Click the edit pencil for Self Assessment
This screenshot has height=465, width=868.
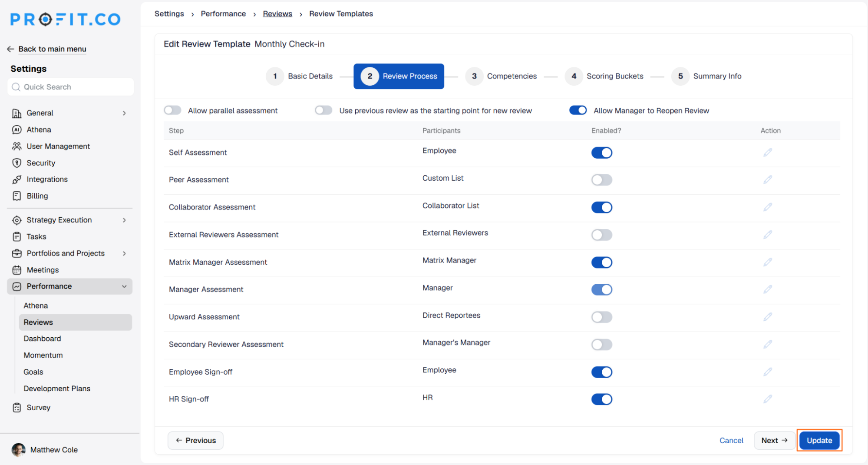(x=767, y=153)
